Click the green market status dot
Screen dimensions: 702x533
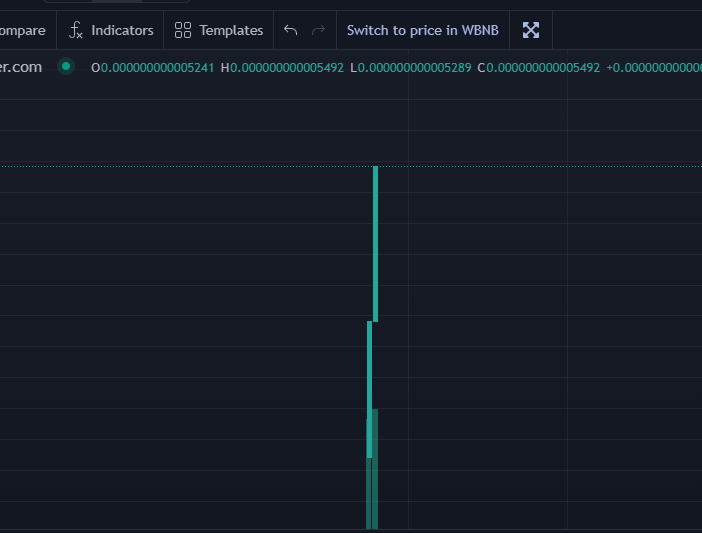[66, 67]
